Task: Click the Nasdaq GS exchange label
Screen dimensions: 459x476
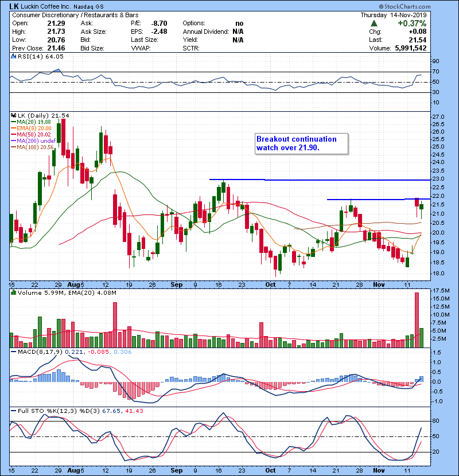Action: pos(88,7)
